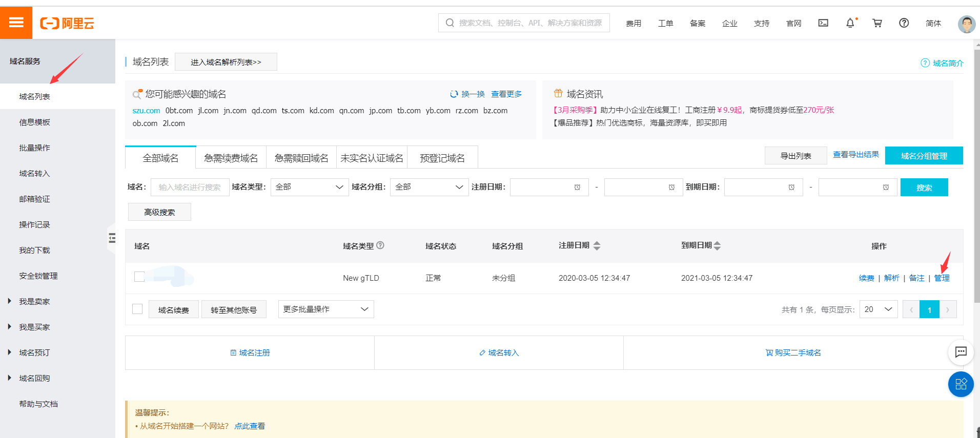This screenshot has height=438, width=980.
Task: Click the clock icon in first 注册日期 field
Action: click(577, 187)
